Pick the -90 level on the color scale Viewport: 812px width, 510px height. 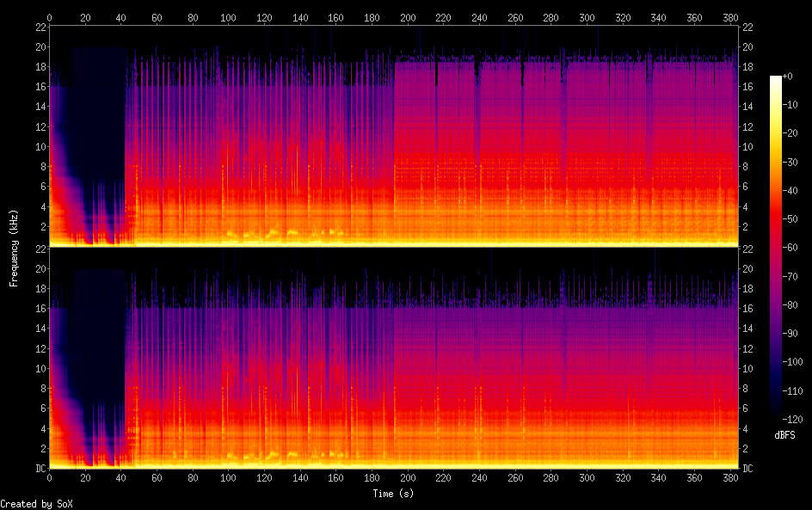(x=797, y=335)
